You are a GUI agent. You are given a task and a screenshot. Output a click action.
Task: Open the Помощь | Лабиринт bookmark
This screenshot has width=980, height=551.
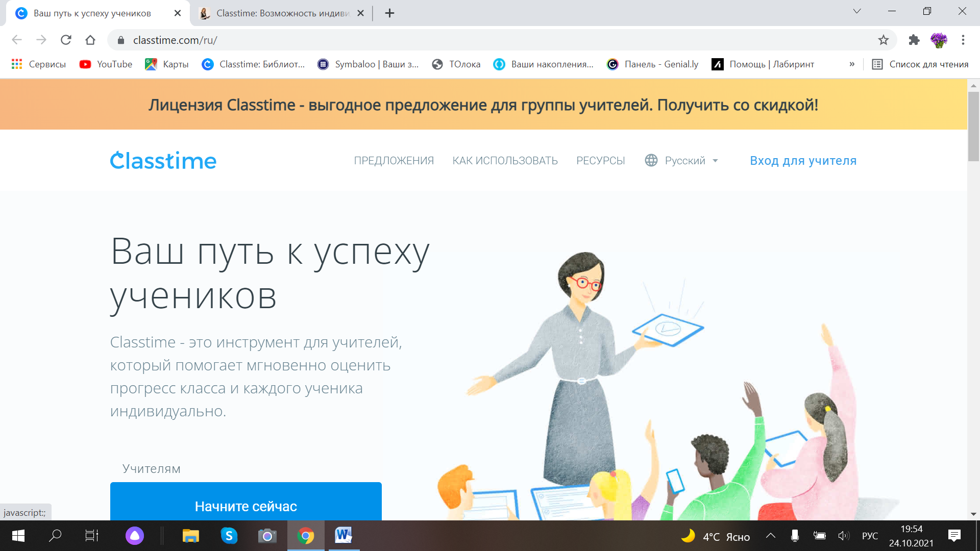(763, 64)
